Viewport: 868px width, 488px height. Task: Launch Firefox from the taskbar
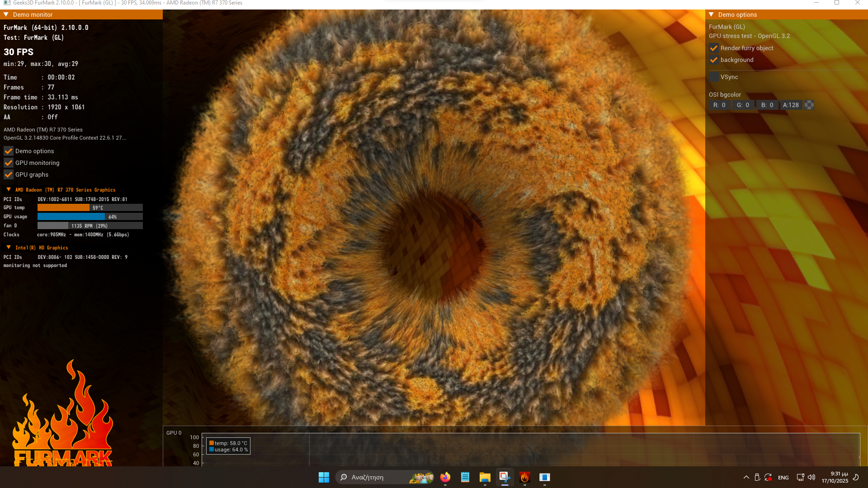coord(445,477)
